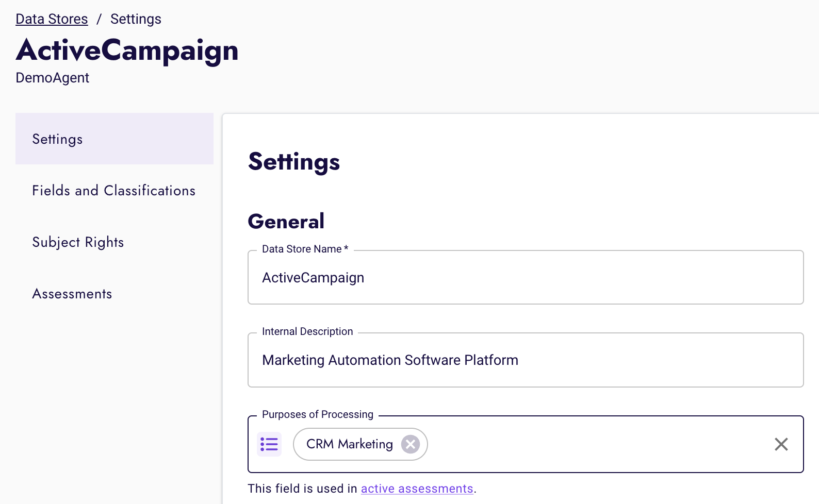Viewport: 819px width, 504px height.
Task: Remove the CRM Marketing chip
Action: [x=411, y=444]
